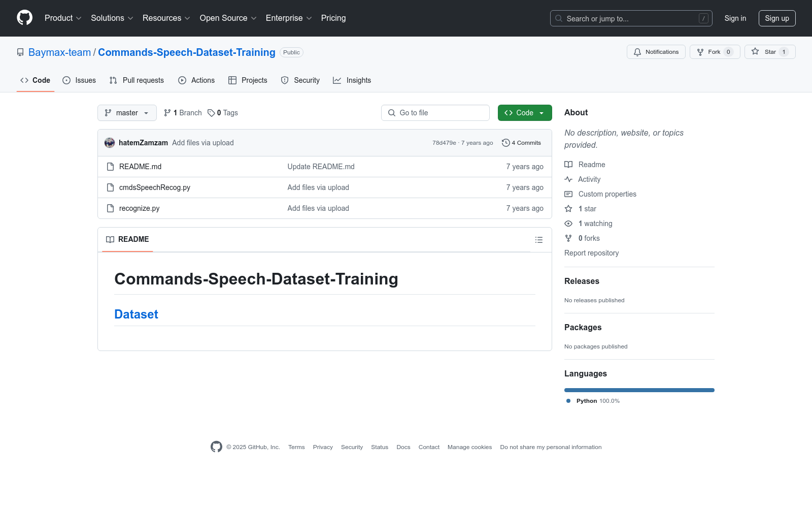Screen dimensions: 812x508
Task: Click the search magnifier in header
Action: [559, 18]
